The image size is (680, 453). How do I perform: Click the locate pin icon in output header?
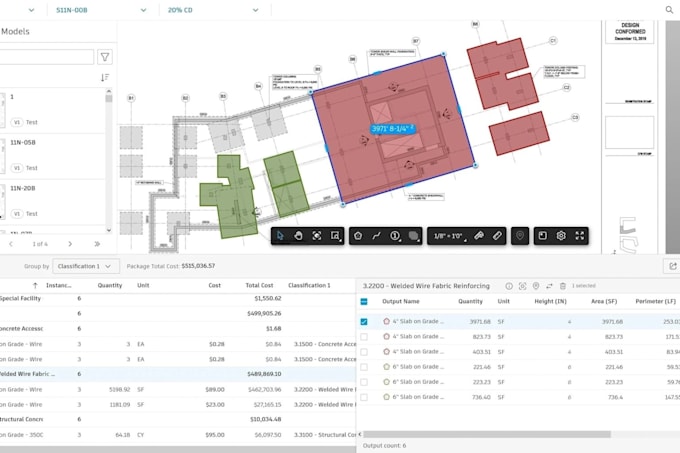(536, 286)
